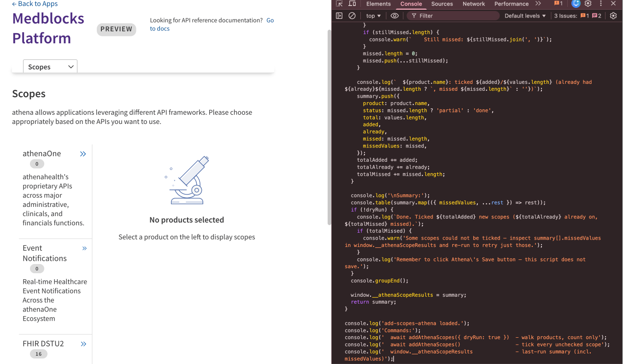Clear the console with the ban icon
The image size is (623, 364).
click(352, 16)
